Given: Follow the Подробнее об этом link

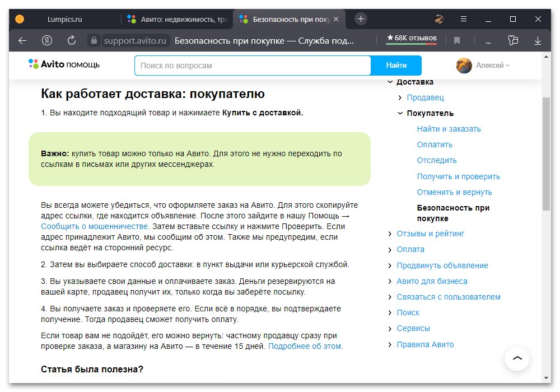Looking at the screenshot, I should [x=304, y=346].
